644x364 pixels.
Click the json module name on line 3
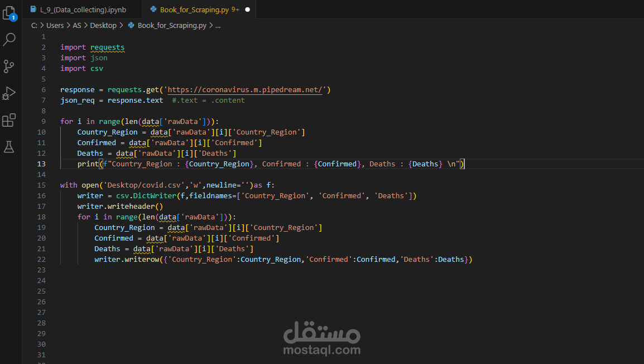pos(99,58)
